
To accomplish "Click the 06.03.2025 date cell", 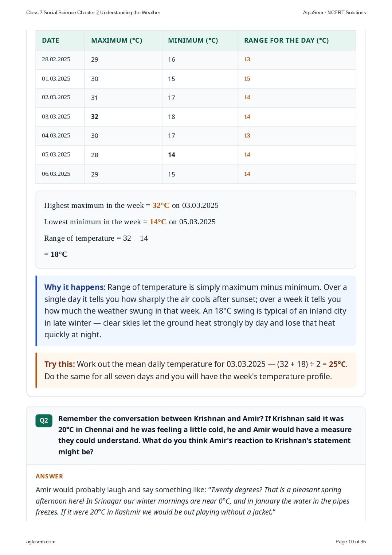I will click(56, 174).
